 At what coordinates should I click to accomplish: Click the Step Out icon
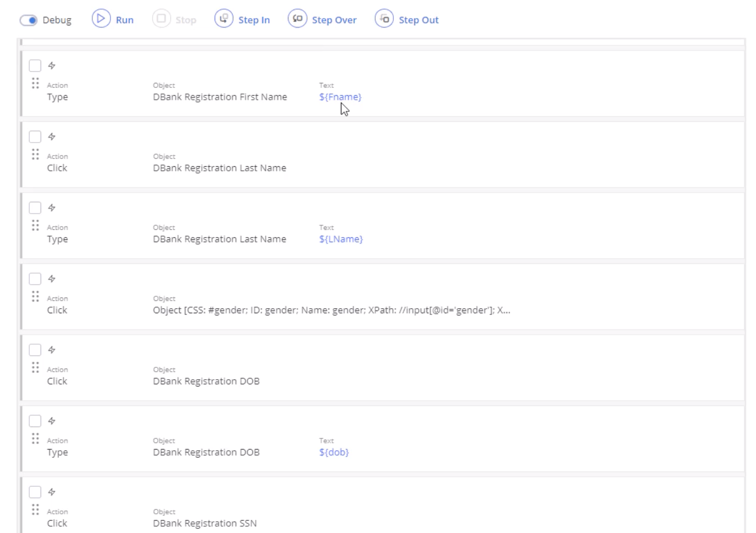(384, 19)
